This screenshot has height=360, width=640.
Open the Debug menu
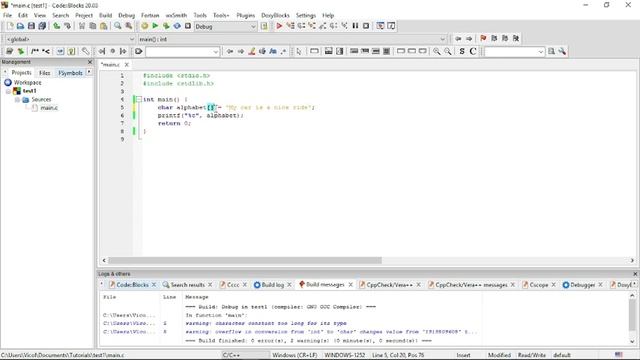tap(127, 16)
